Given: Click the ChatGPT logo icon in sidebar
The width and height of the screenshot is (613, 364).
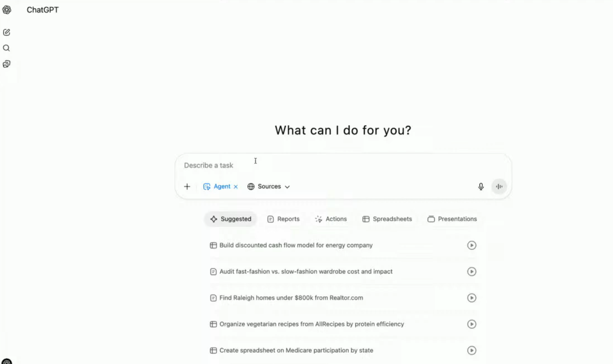Looking at the screenshot, I should [x=7, y=10].
